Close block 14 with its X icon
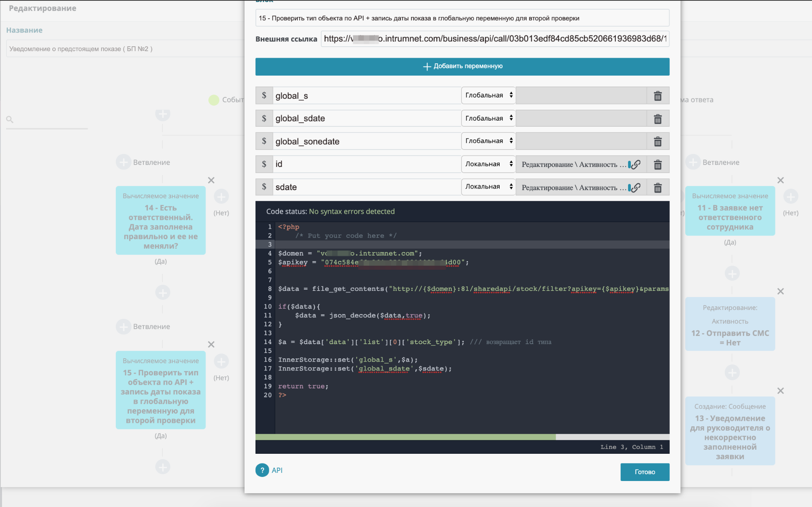The height and width of the screenshot is (507, 812). point(211,180)
